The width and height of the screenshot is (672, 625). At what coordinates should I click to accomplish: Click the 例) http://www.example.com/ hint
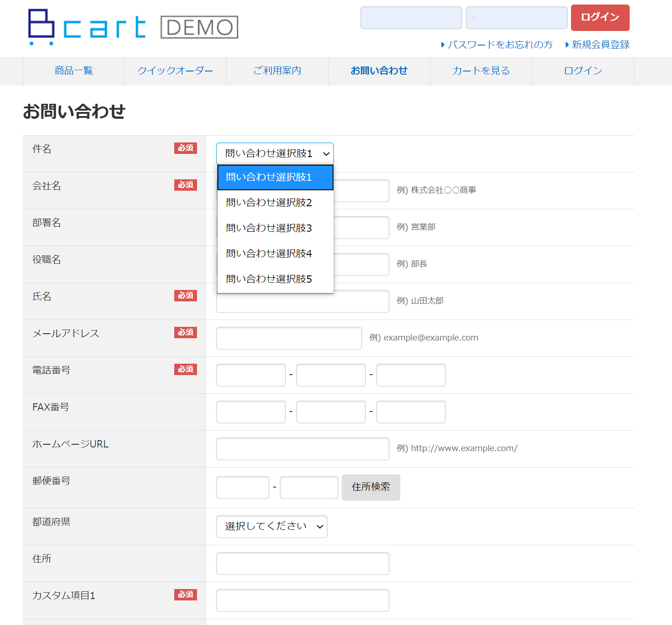457,448
